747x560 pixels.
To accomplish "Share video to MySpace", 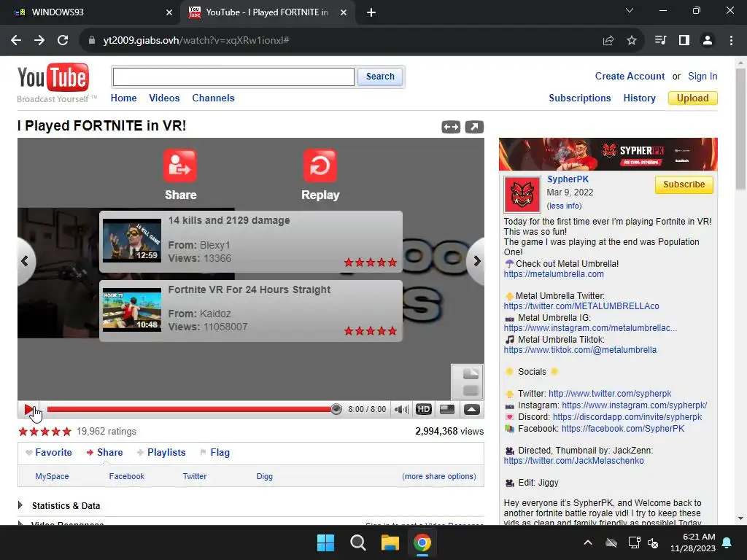I will click(x=52, y=476).
